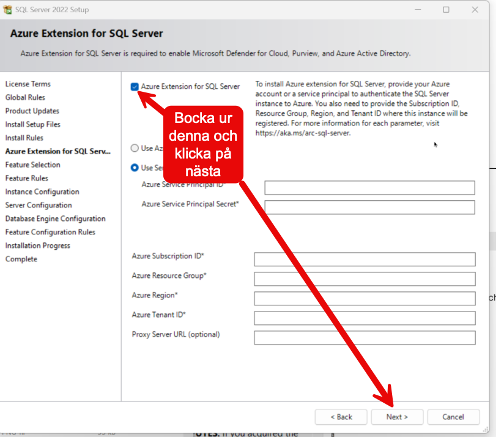Screen dimensions: 504x437
Task: Close the SQL Server 2022 Setup window
Action: tap(475, 10)
